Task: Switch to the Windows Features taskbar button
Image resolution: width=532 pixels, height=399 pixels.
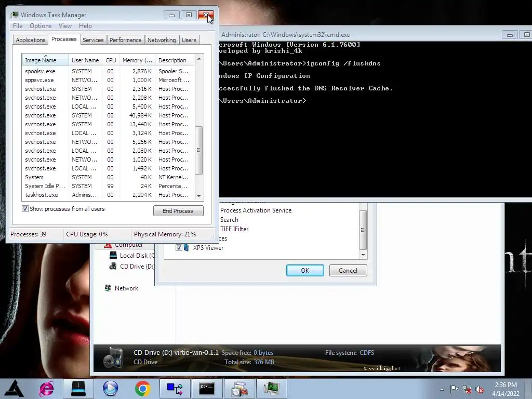Action: [x=239, y=389]
